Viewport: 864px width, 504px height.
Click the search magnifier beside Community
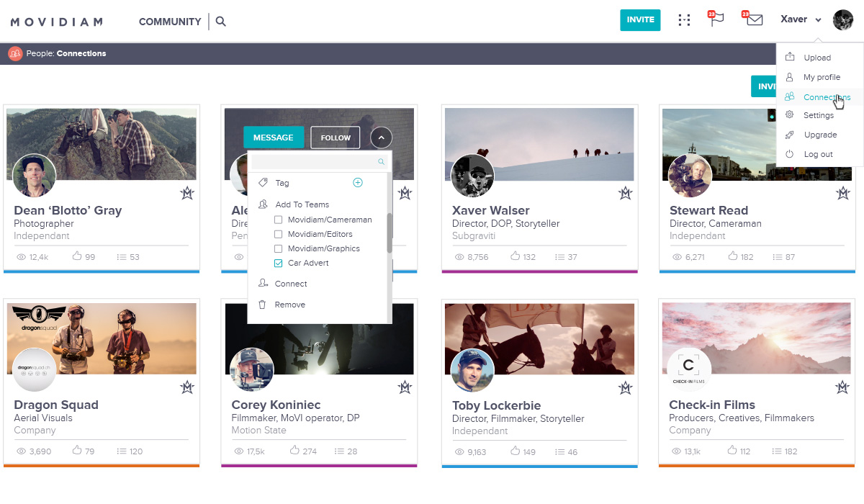pos(221,22)
